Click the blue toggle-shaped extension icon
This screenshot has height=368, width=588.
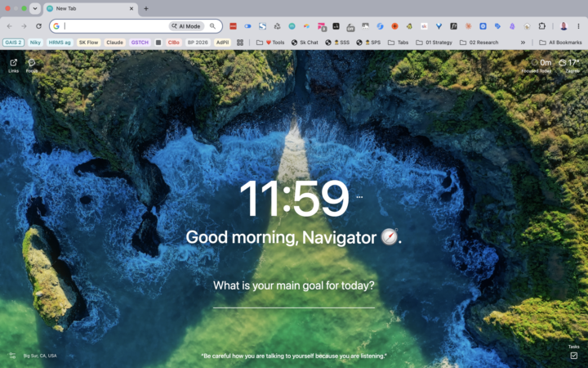(x=247, y=26)
